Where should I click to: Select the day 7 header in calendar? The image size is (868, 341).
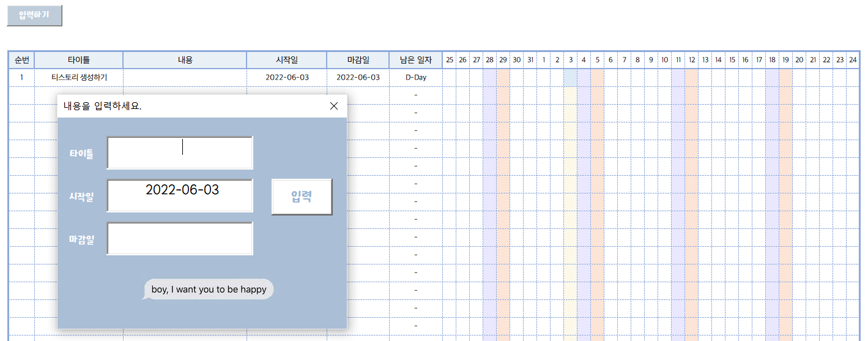point(625,60)
